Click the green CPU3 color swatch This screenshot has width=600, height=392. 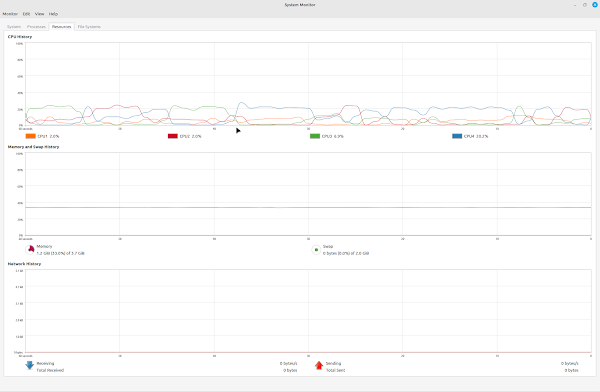coord(315,136)
